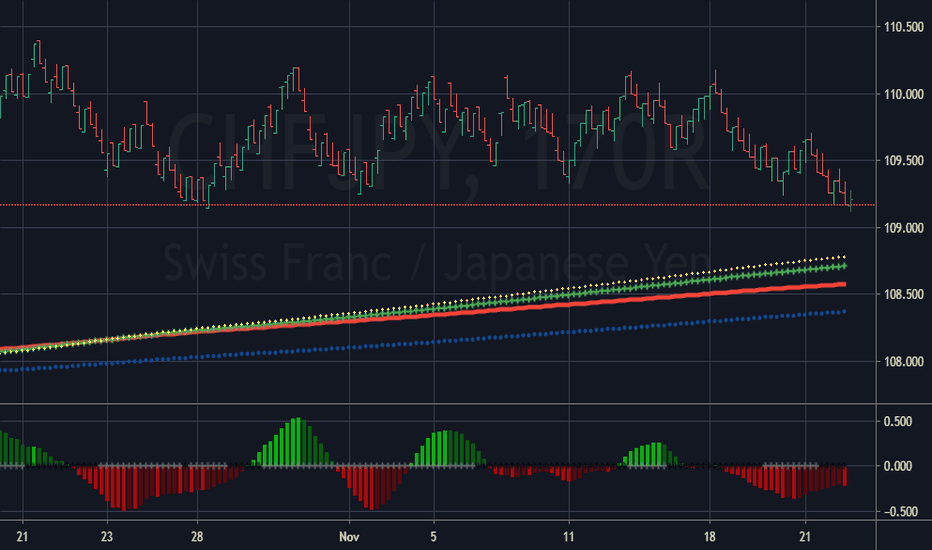Select the 109.500 price level label
Viewport: 932px width, 550px height.
pos(901,161)
